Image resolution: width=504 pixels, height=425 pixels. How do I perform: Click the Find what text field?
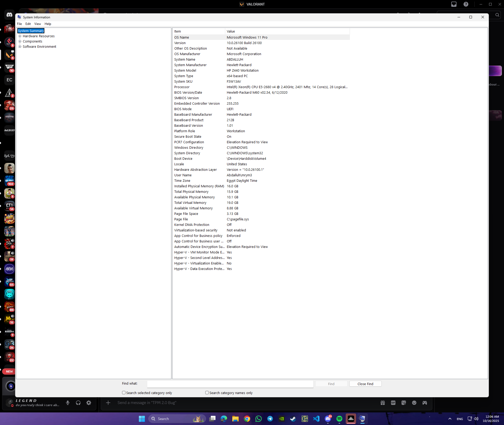pos(230,384)
